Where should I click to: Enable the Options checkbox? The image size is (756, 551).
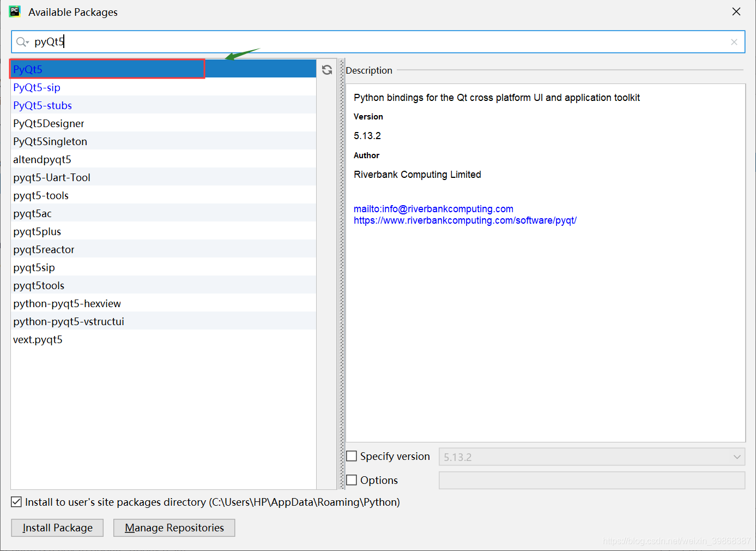(352, 480)
